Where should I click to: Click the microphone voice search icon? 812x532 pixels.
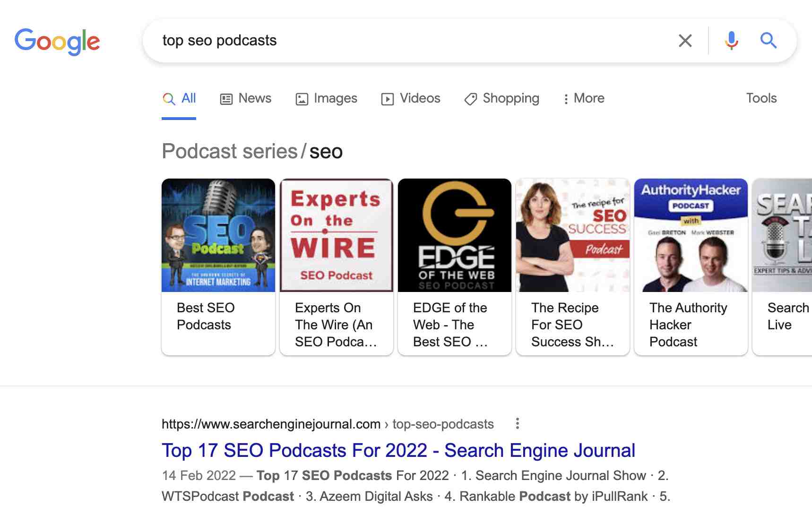pos(732,41)
